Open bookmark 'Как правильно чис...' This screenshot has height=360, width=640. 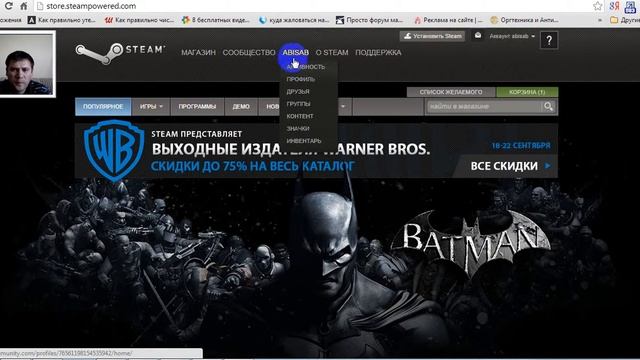[139, 20]
